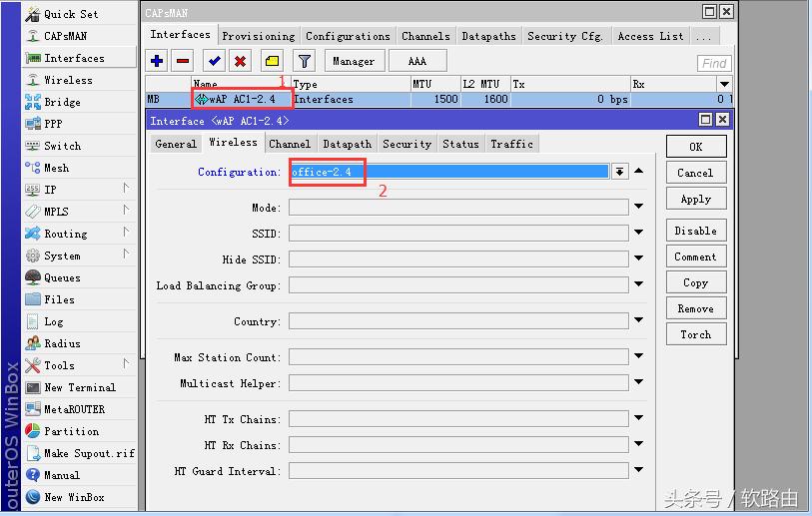Open New WinBox
The height and width of the screenshot is (516, 812).
click(x=79, y=497)
